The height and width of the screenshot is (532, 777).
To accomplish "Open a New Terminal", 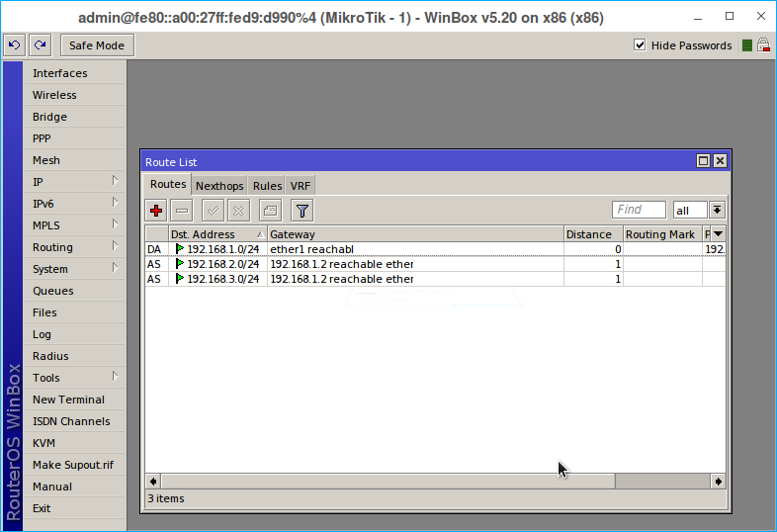I will [75, 399].
